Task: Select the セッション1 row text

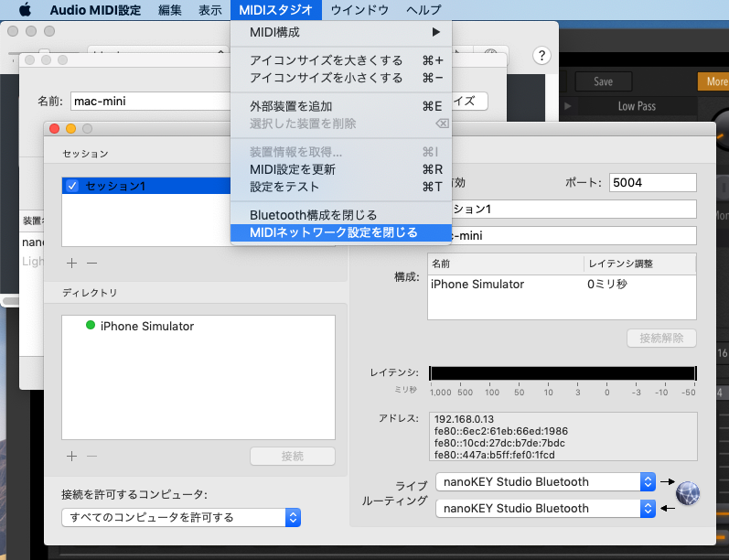Action: point(115,186)
